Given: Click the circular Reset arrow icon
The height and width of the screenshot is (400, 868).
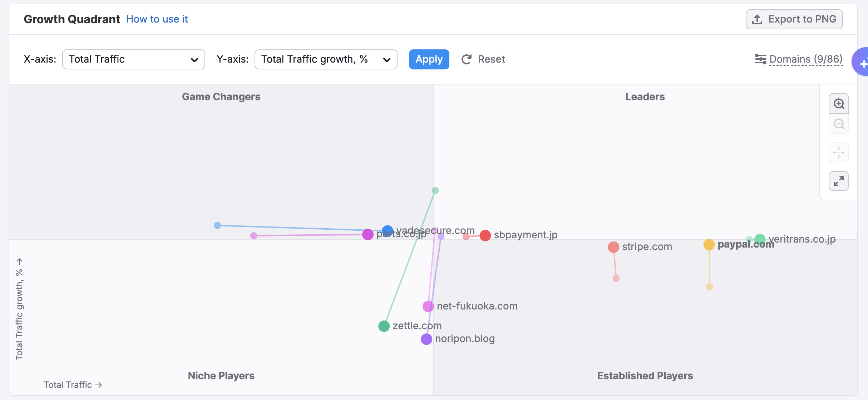Looking at the screenshot, I should [467, 59].
